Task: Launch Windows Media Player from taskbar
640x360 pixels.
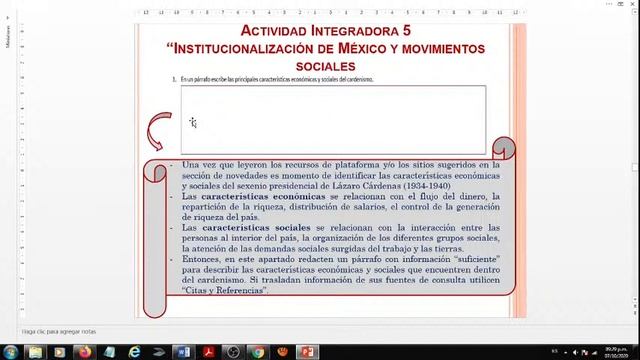Action: 60,352
